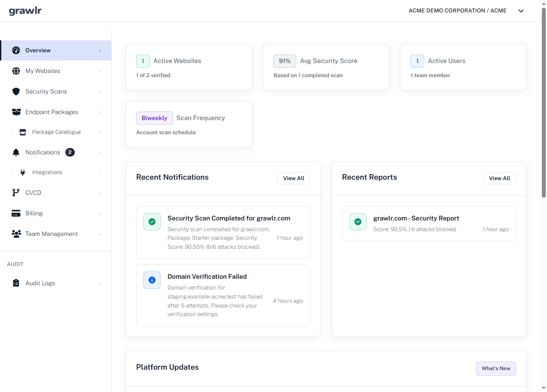Click the Recent Reports heading

click(370, 177)
